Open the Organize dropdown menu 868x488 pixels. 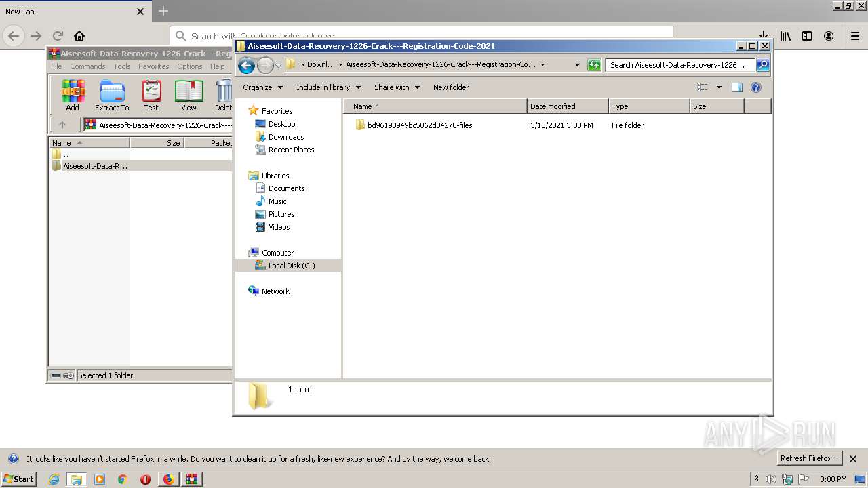point(262,87)
